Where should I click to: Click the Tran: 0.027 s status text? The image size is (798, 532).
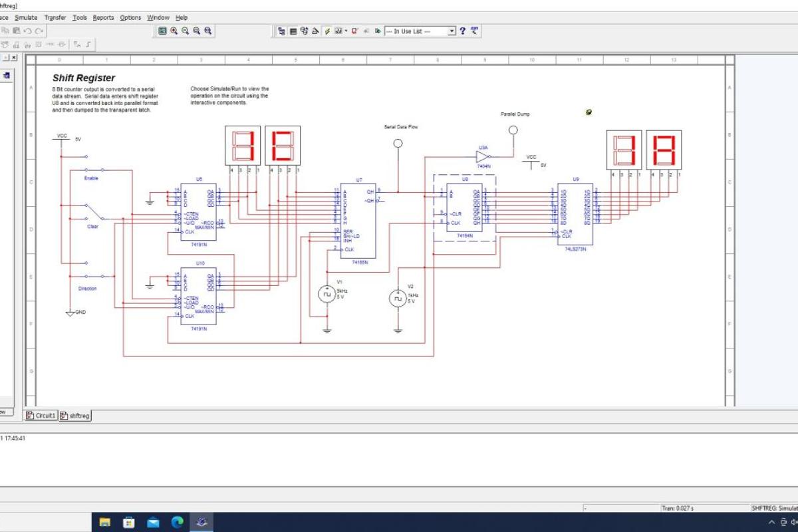coord(676,508)
